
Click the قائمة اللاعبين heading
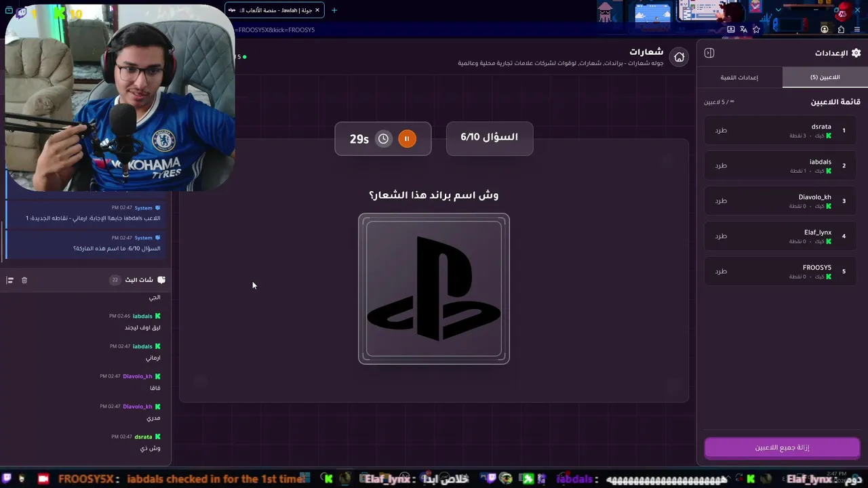835,102
